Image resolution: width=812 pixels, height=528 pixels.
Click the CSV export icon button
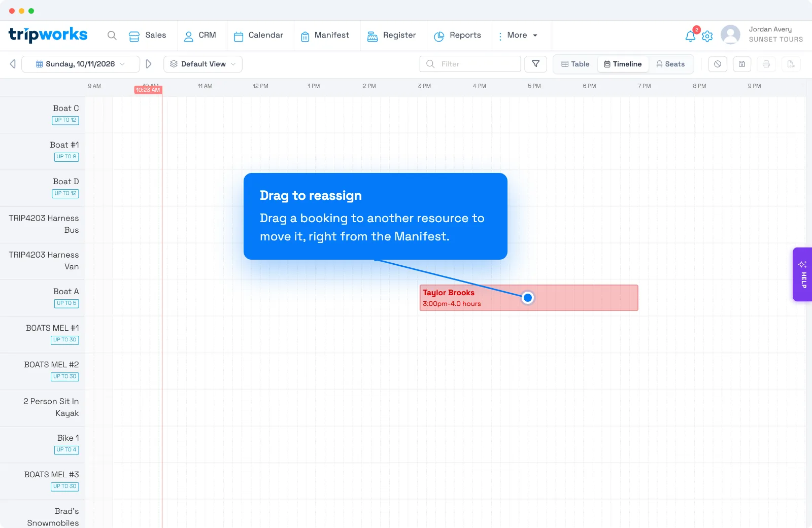point(791,64)
